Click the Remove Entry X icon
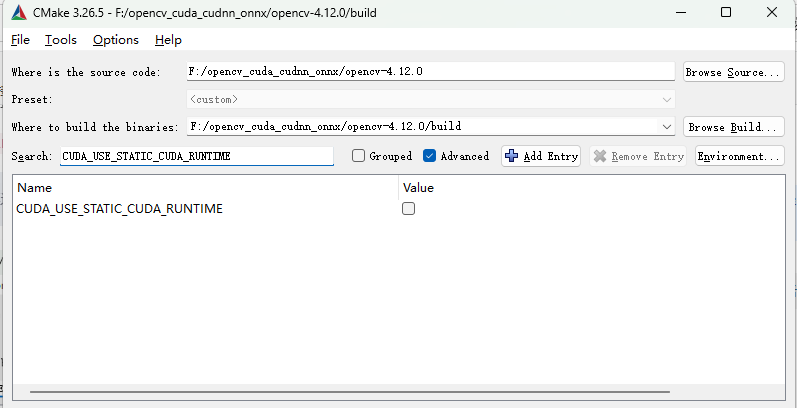Screen dimensions: 797x408 [x=600, y=156]
